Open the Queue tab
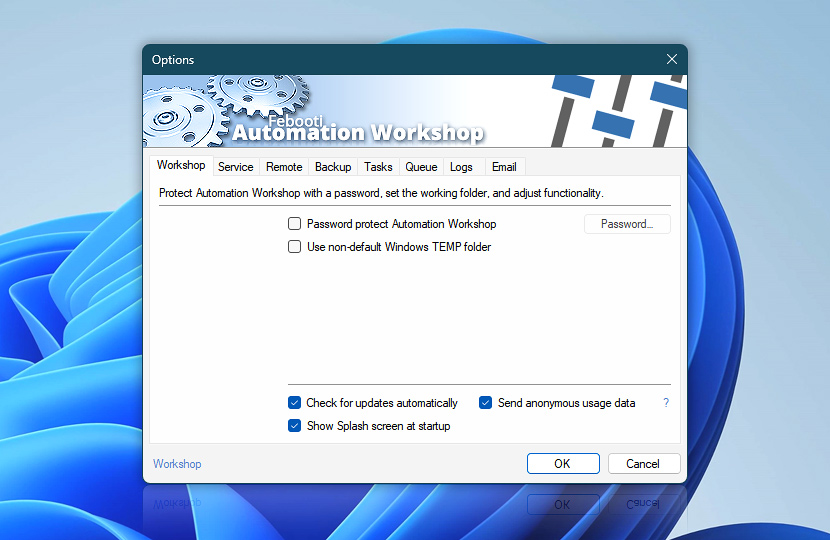830x540 pixels. coord(421,167)
